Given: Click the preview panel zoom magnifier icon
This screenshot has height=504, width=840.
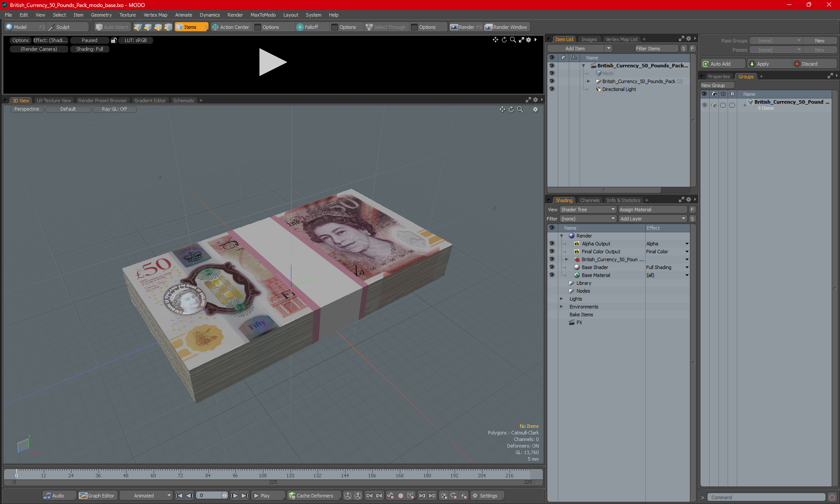Looking at the screenshot, I should pos(513,40).
